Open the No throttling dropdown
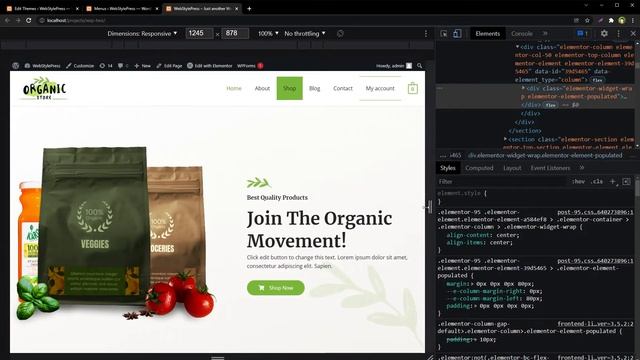The image size is (640, 360). [305, 33]
